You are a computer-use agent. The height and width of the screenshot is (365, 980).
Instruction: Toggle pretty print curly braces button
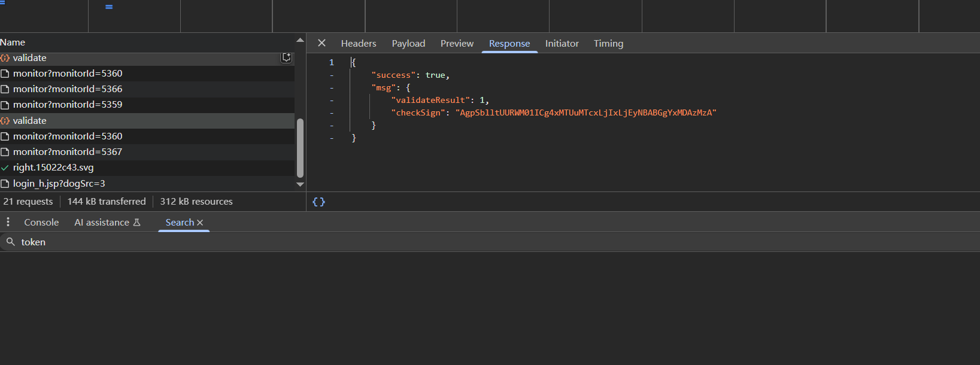318,202
